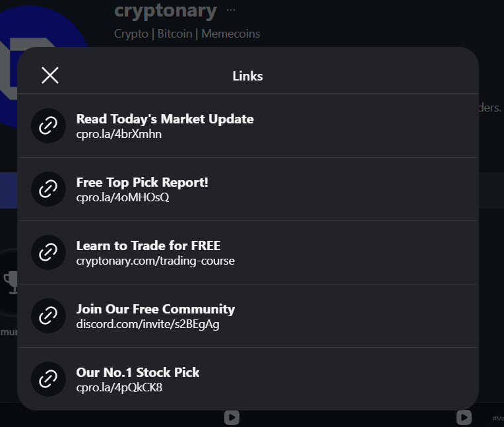The height and width of the screenshot is (427, 504).
Task: Open the Our No.1 Stock Pick link
Action: (x=138, y=372)
